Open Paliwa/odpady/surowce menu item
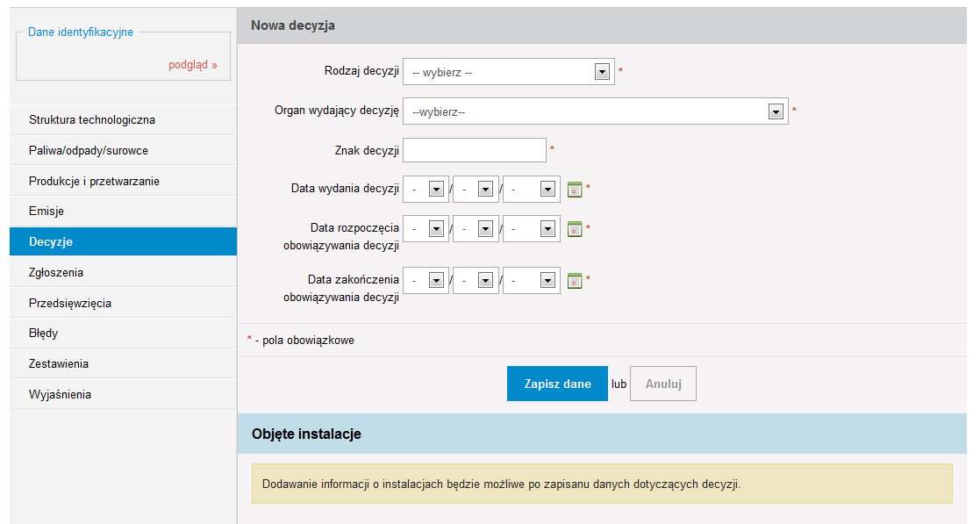The image size is (980, 524). pyautogui.click(x=123, y=151)
